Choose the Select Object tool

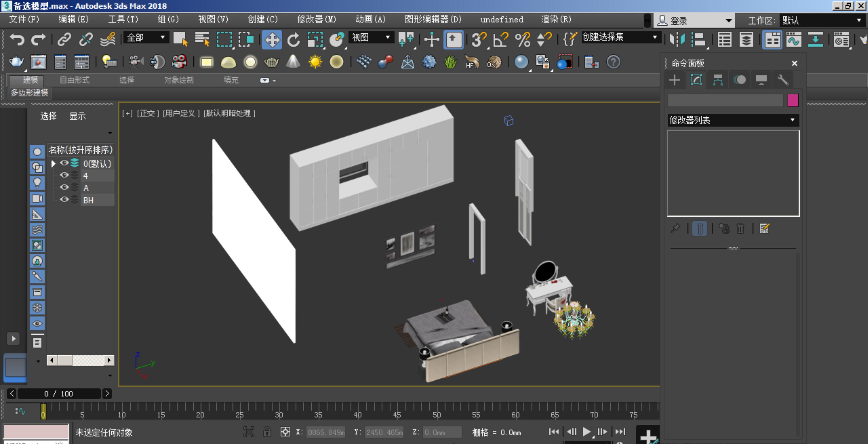point(181,39)
